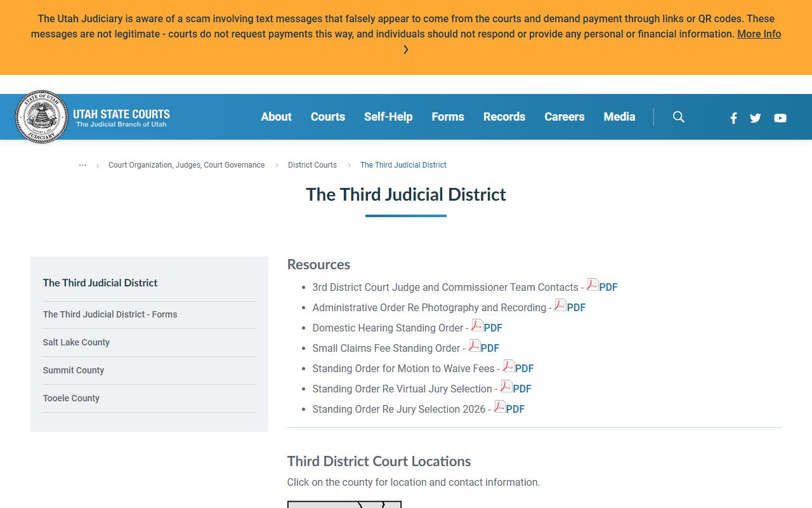The image size is (812, 508).
Task: Click the Resources heading text
Action: tap(318, 265)
